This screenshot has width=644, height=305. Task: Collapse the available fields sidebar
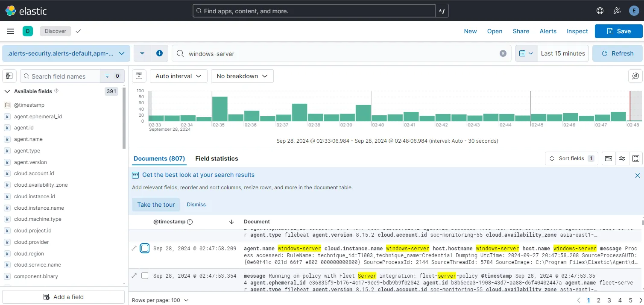click(x=9, y=76)
